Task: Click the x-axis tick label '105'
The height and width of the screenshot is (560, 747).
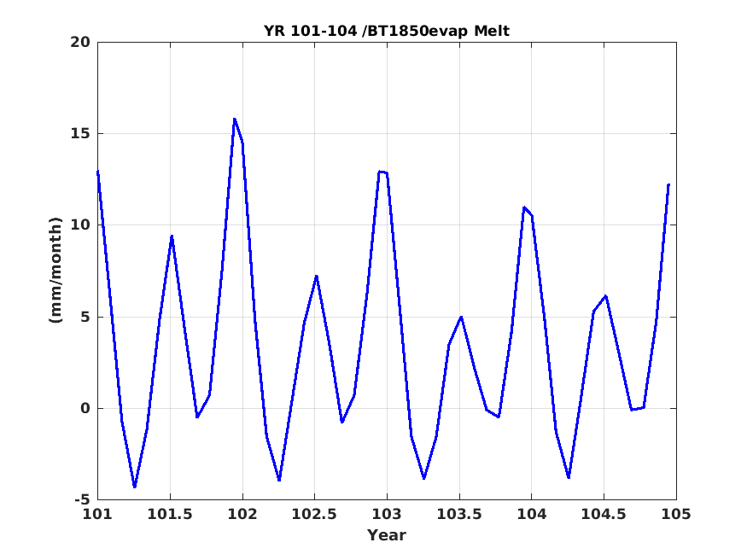Action: [x=676, y=514]
